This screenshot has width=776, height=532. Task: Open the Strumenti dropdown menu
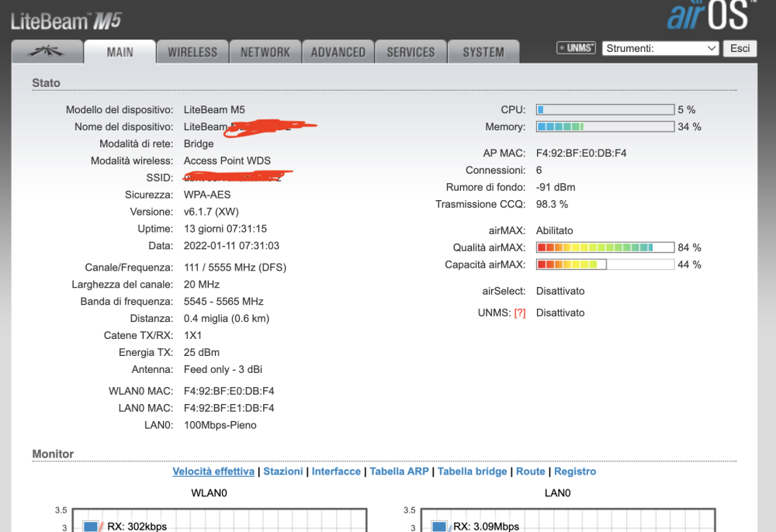(661, 48)
